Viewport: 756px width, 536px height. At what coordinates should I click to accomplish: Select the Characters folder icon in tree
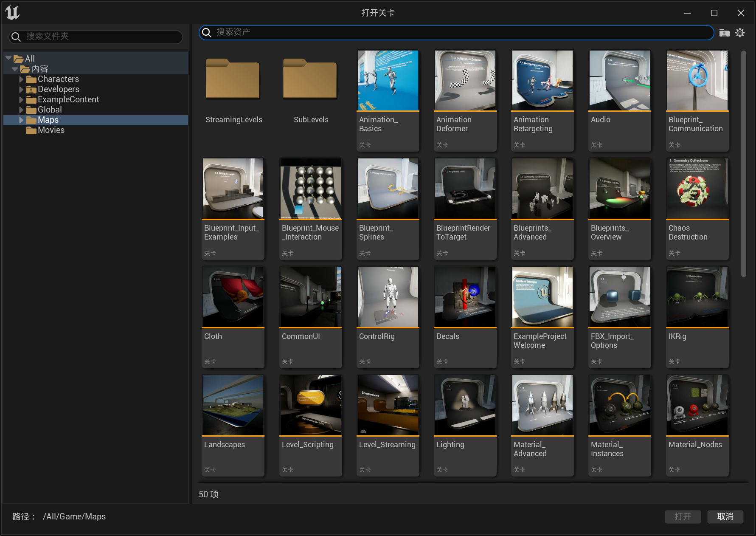[31, 79]
